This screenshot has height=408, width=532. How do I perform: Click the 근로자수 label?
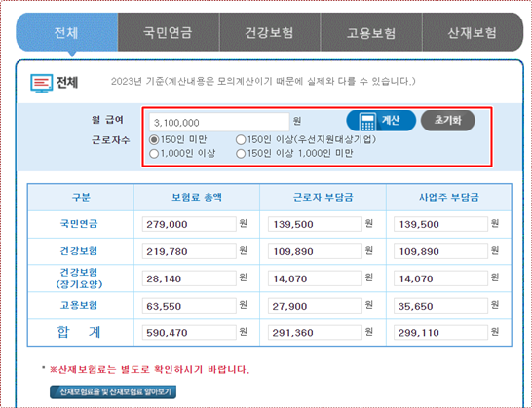click(x=110, y=140)
